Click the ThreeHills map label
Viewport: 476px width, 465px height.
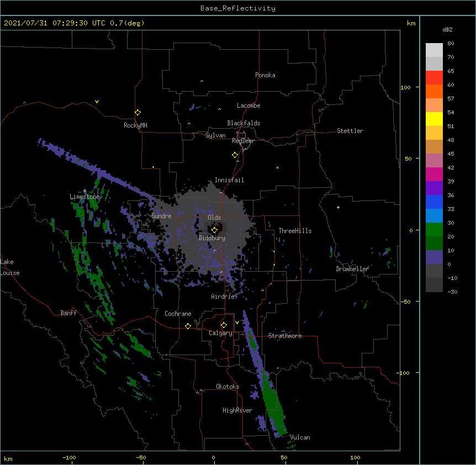tap(295, 231)
